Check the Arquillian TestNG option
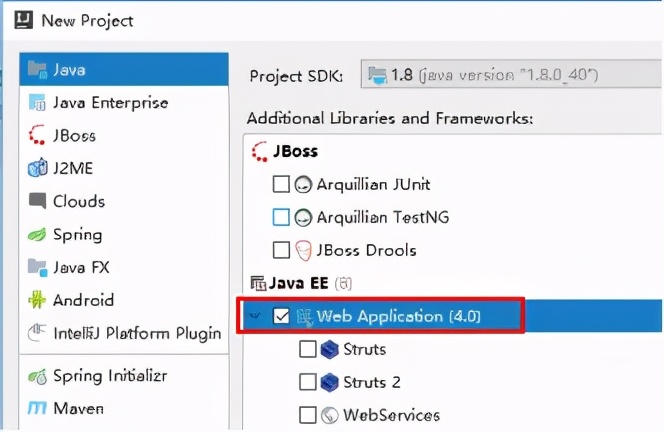This screenshot has width=664, height=432. point(281,217)
